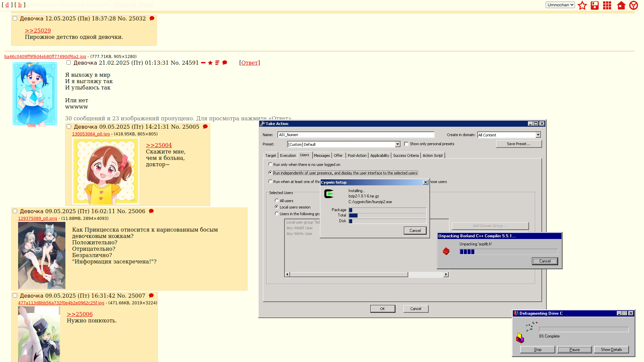Open the grid catalog icon
The image size is (644, 362).
coord(607,5)
